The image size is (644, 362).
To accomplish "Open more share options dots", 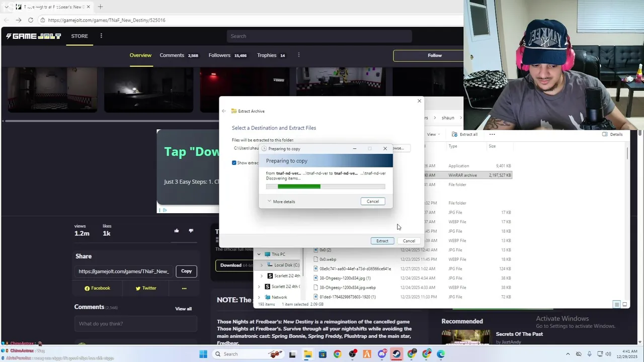I will [184, 288].
